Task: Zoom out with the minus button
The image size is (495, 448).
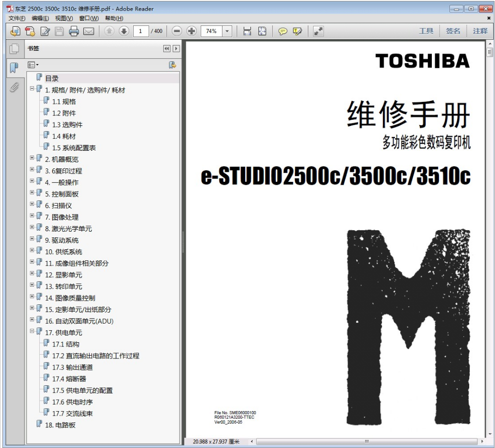Action: click(x=177, y=31)
